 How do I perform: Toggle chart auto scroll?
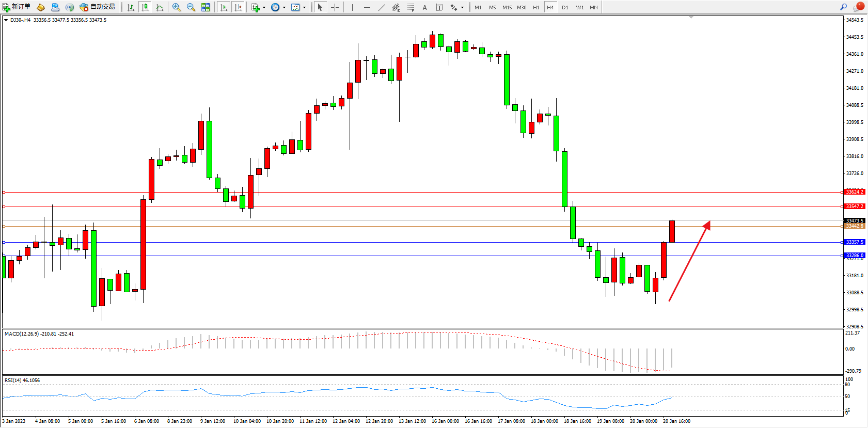point(224,7)
